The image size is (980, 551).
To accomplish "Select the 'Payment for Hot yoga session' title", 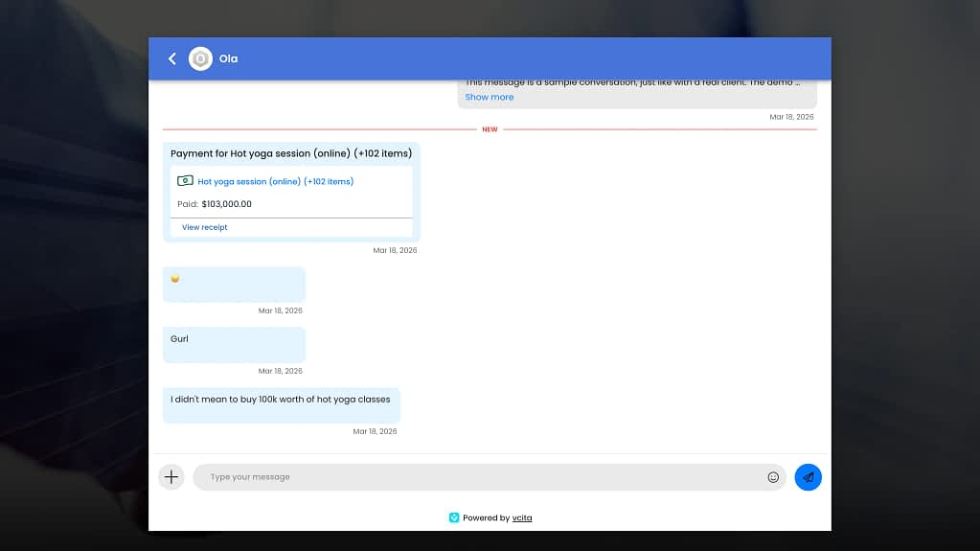I will pos(291,153).
